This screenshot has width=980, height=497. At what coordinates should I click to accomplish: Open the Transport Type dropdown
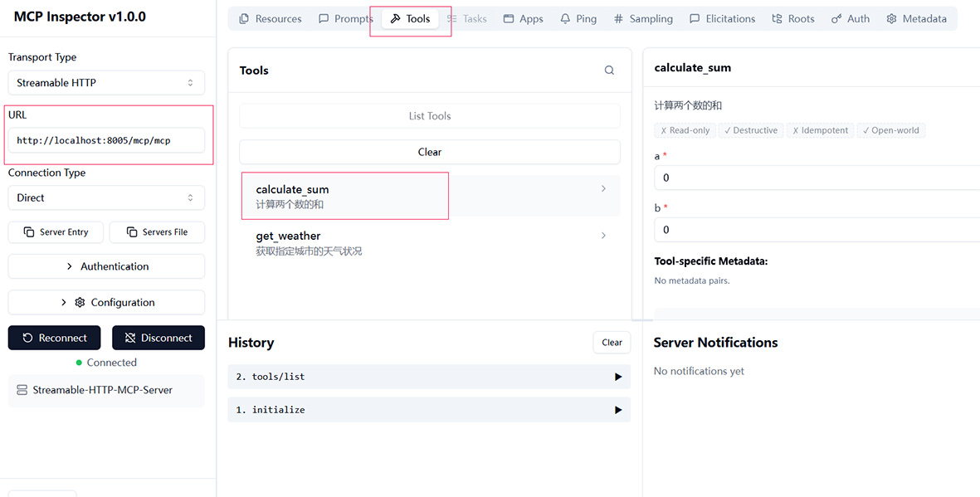pos(106,82)
